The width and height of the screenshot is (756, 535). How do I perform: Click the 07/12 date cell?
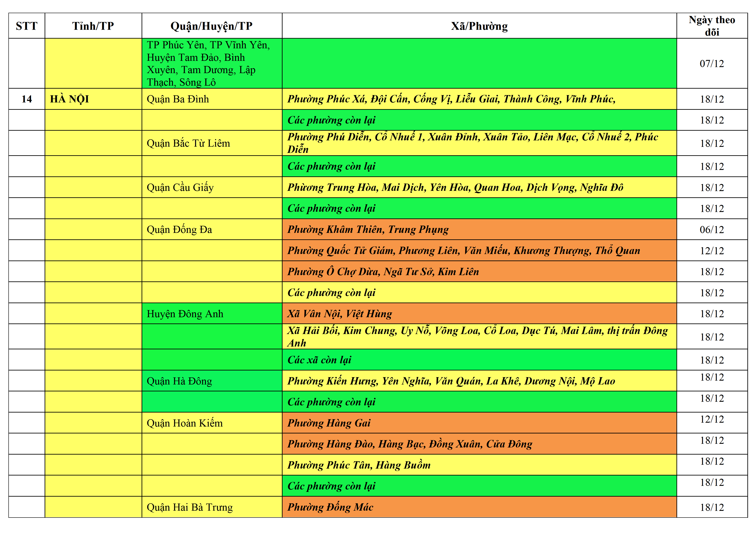pos(712,63)
